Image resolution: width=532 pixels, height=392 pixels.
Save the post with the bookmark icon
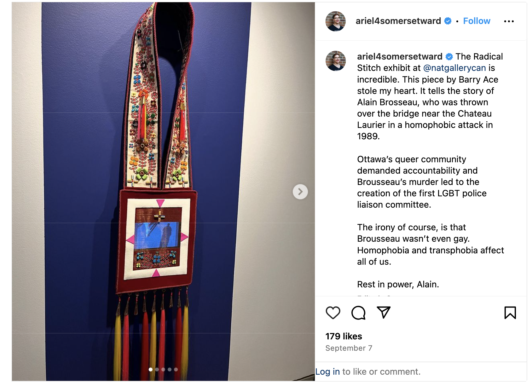(510, 313)
